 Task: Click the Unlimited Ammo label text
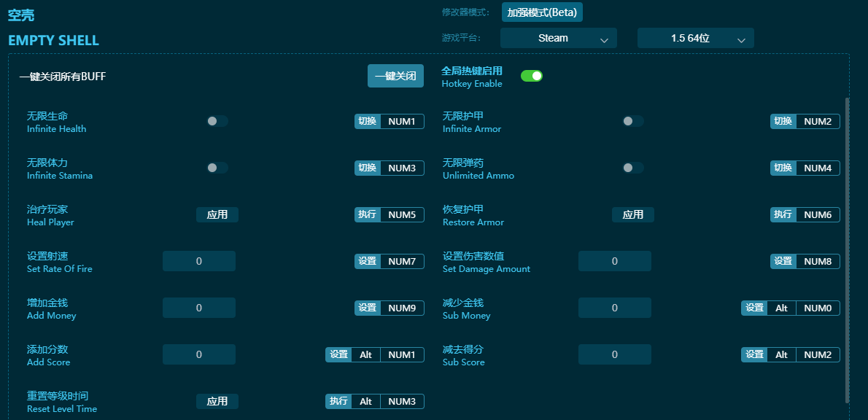point(478,176)
